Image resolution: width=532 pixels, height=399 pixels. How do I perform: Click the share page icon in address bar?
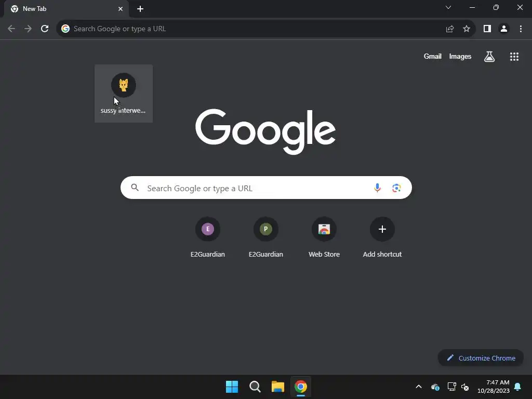click(450, 29)
